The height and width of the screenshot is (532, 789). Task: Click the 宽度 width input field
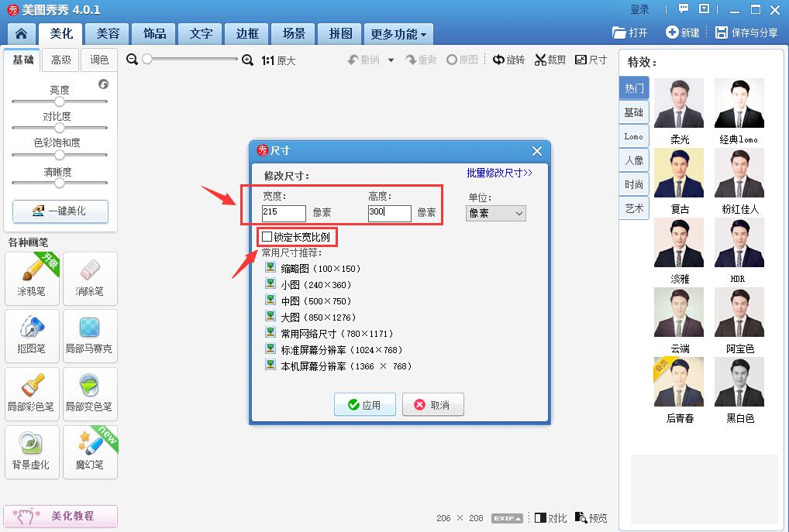tap(284, 213)
